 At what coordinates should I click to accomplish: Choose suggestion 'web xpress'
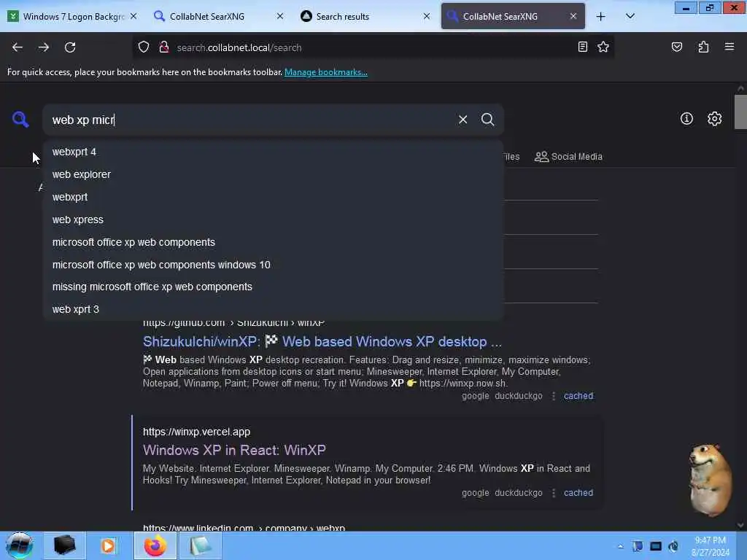273,219
